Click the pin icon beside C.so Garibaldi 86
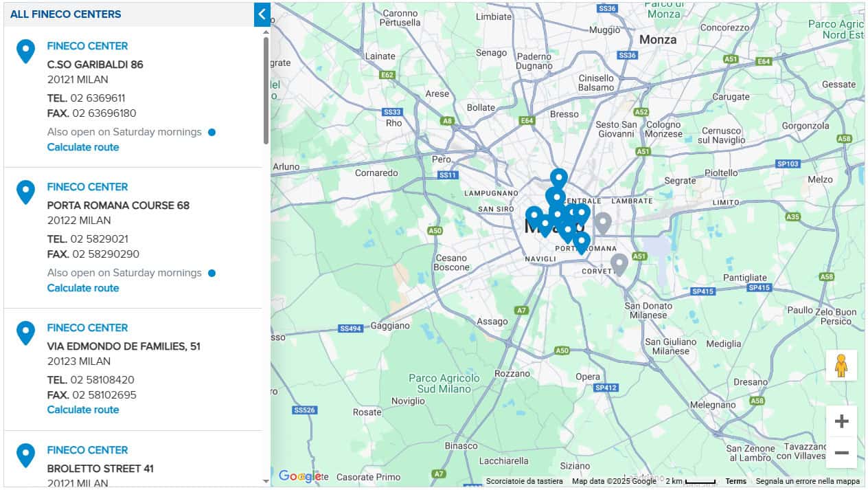This screenshot has width=868, height=490. tap(25, 51)
